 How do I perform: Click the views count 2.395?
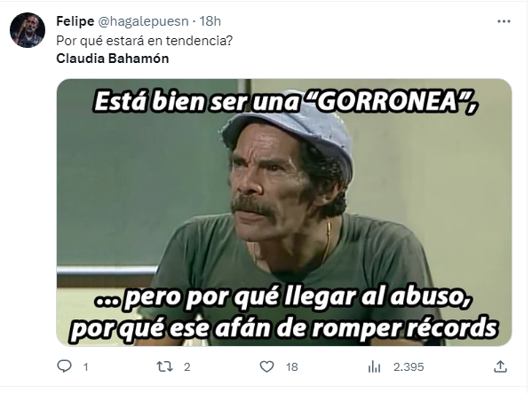(x=409, y=367)
